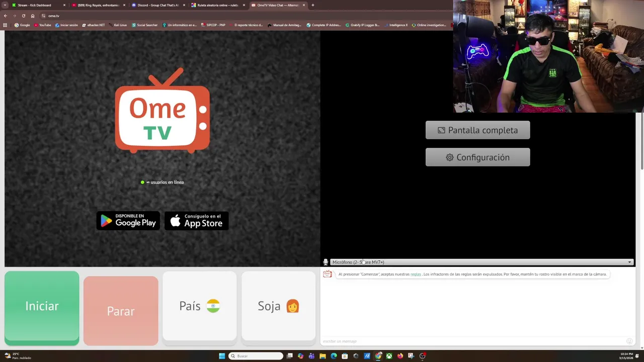Open Configuración settings button

pyautogui.click(x=477, y=157)
